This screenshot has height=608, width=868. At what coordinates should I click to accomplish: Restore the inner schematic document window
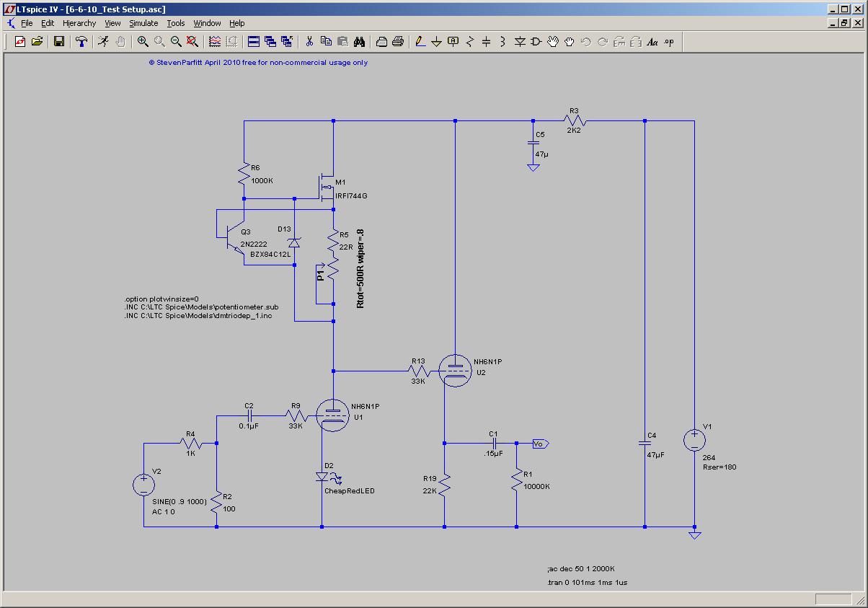(843, 23)
